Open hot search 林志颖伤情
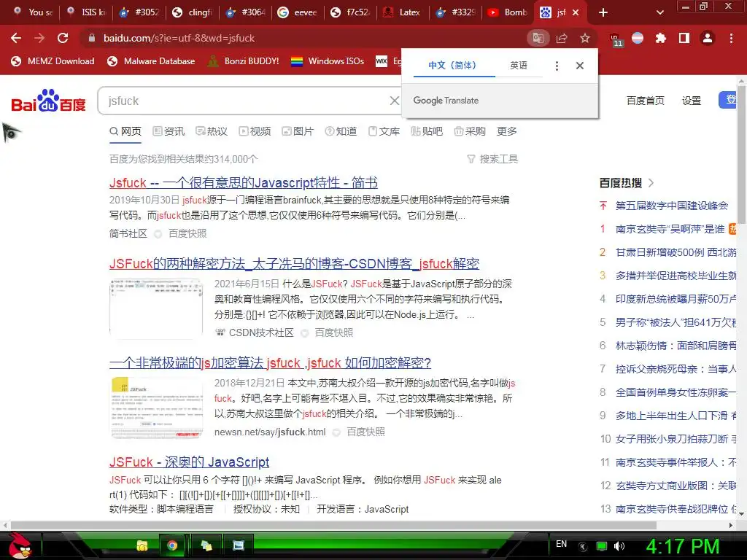The image size is (747, 560). point(676,346)
